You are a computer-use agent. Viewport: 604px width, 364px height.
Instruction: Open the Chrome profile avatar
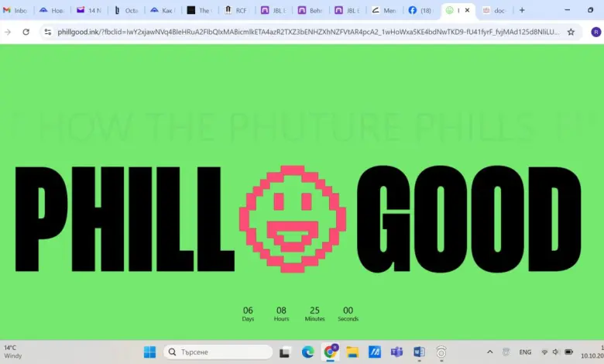click(595, 32)
